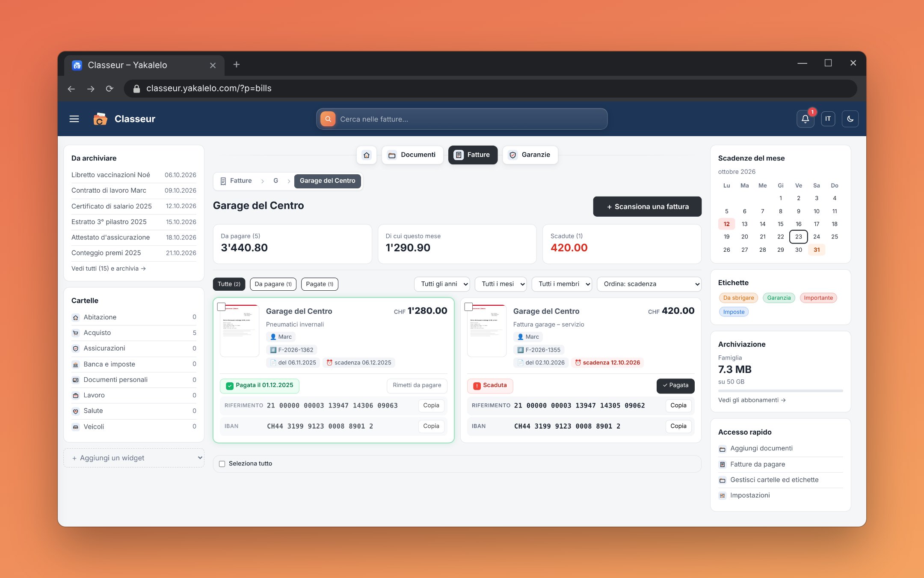The width and height of the screenshot is (924, 578).
Task: Switch to the Documenti tab
Action: click(412, 155)
